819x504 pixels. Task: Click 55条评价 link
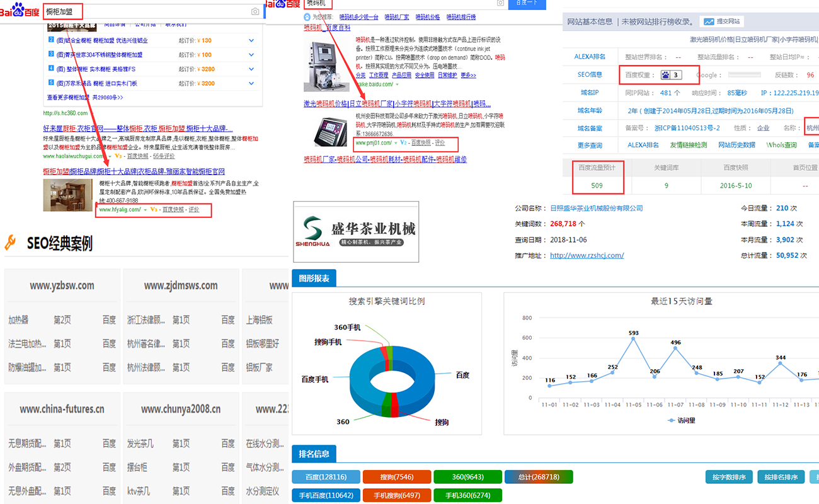tap(164, 156)
